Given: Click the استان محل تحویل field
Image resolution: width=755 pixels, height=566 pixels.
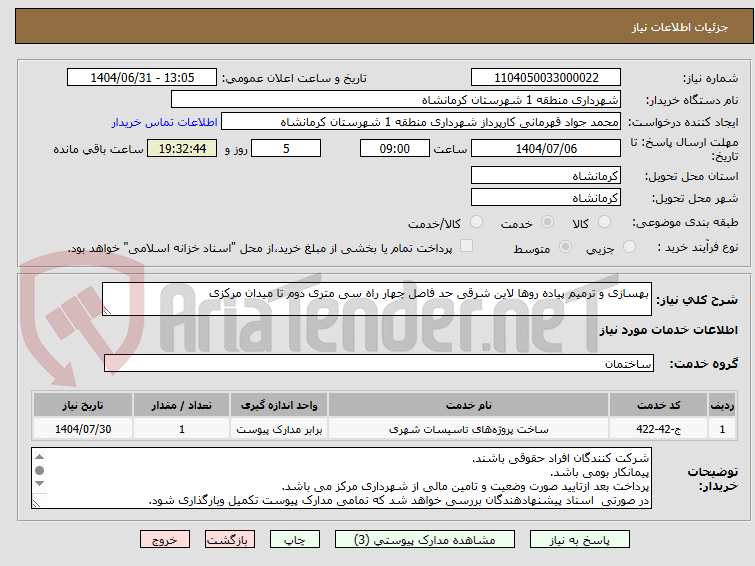Looking at the screenshot, I should click(x=546, y=175).
